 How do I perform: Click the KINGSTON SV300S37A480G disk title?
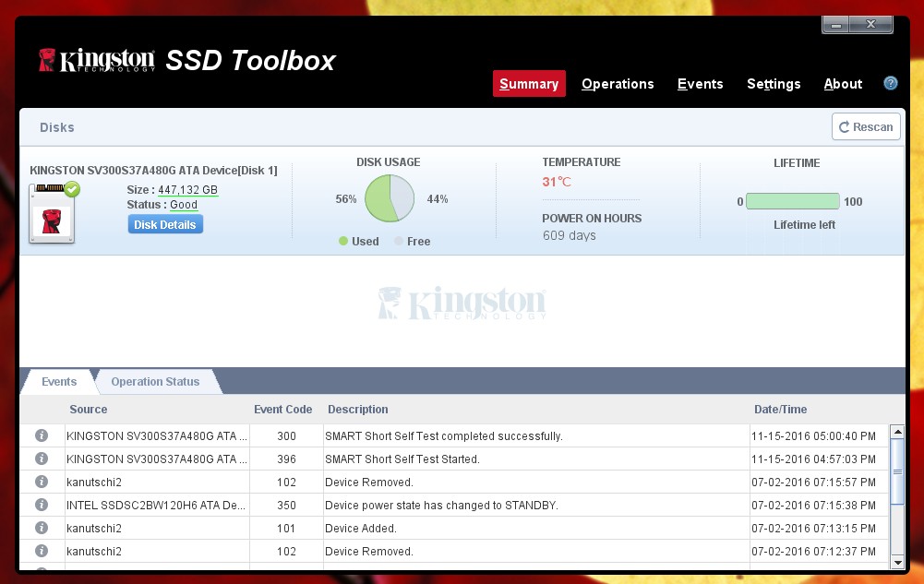click(153, 170)
